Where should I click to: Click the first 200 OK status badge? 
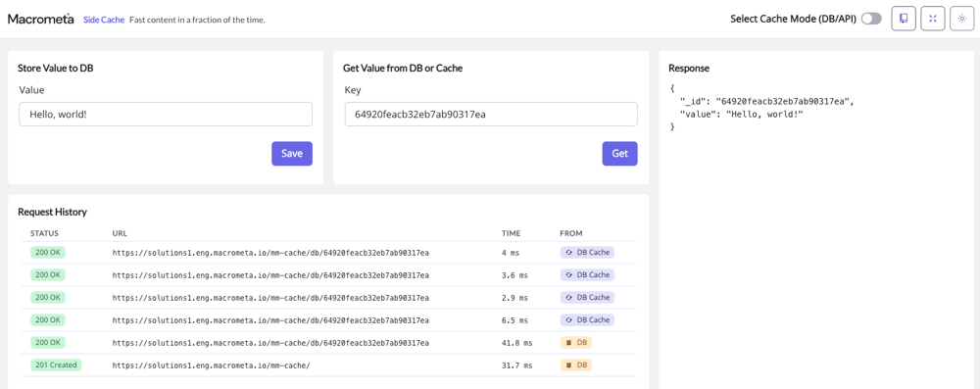pos(48,252)
